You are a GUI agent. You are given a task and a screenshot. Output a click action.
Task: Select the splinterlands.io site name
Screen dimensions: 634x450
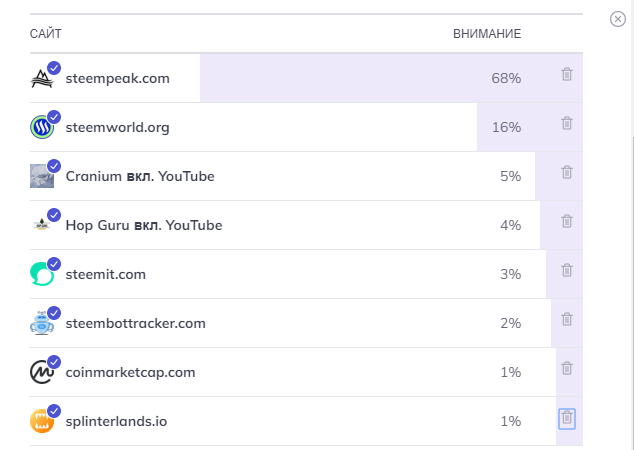tap(116, 421)
